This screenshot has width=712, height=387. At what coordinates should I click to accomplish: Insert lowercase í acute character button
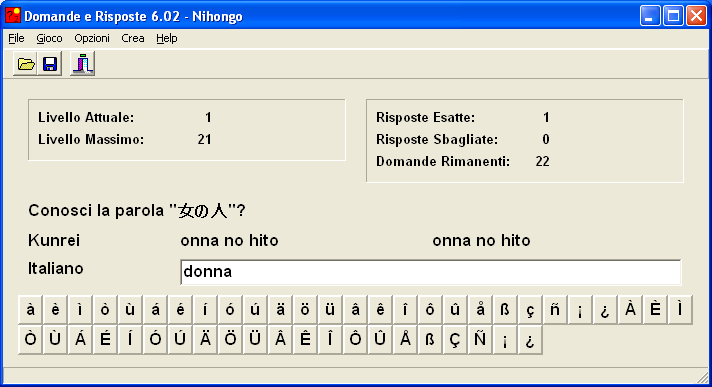[x=205, y=310]
